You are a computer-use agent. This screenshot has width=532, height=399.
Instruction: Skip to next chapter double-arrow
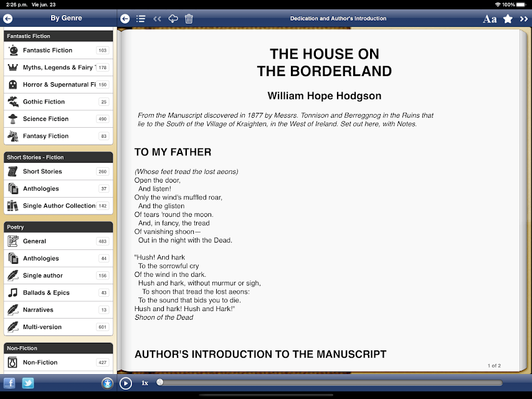[x=524, y=19]
